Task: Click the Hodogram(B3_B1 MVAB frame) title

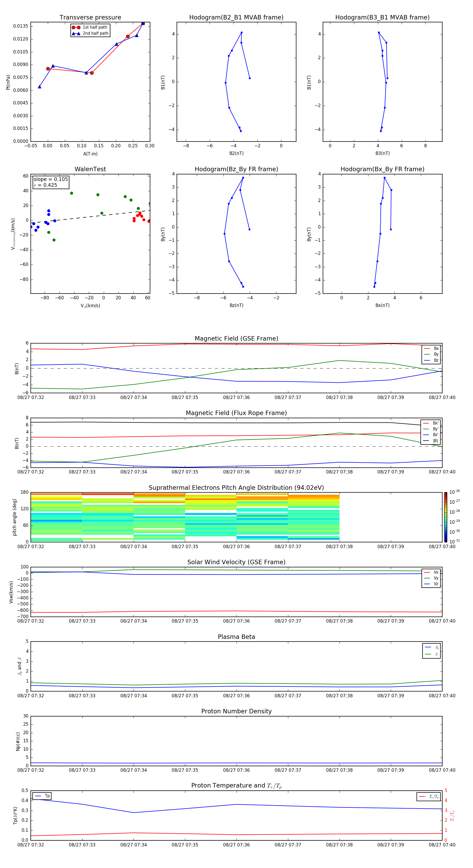Action: click(382, 18)
